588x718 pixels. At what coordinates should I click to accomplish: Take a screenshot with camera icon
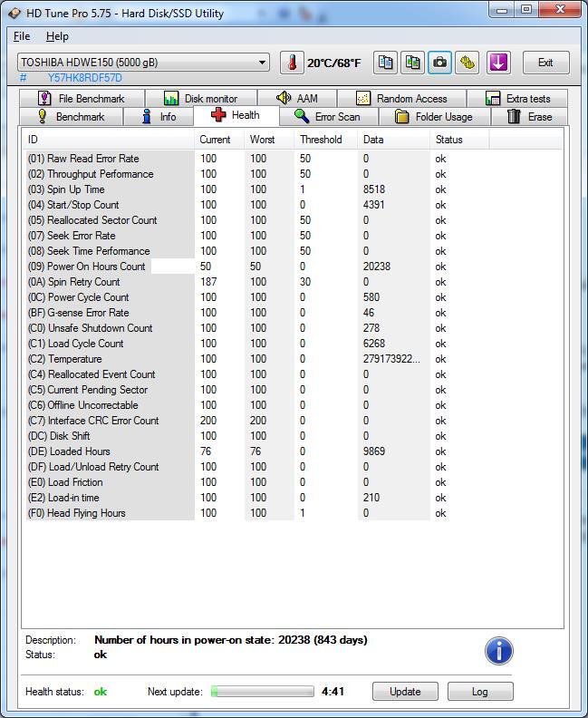(x=439, y=63)
